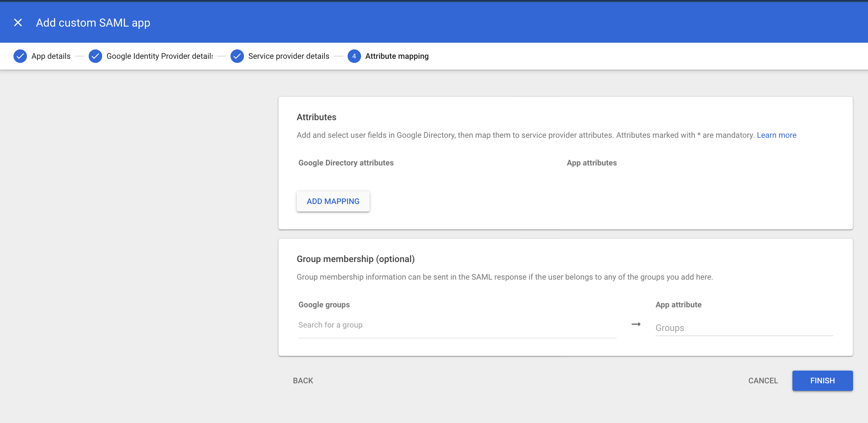
Task: Click the Groups app attribute field
Action: (730, 328)
